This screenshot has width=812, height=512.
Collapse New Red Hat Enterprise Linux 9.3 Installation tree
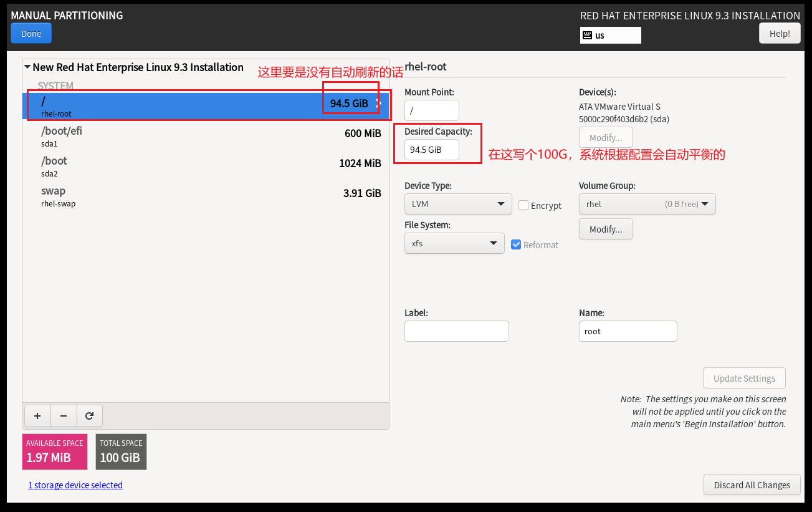pos(27,67)
